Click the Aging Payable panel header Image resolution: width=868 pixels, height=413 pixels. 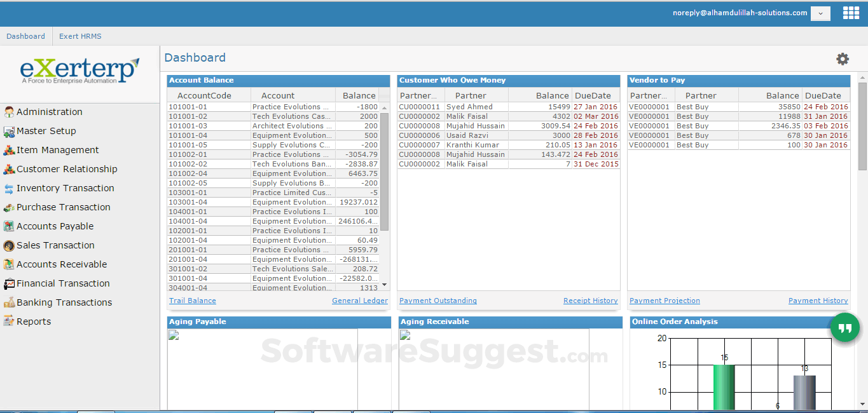279,322
